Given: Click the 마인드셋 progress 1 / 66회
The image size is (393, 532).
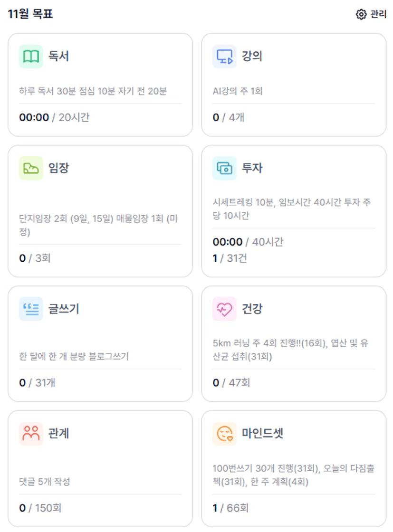Looking at the screenshot, I should tap(230, 508).
